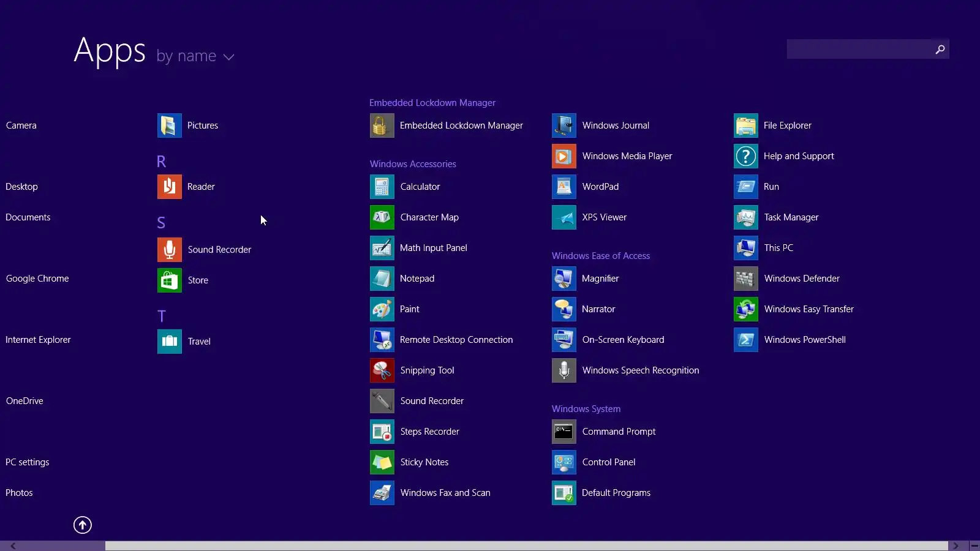980x551 pixels.
Task: Open the This PC icon
Action: click(x=746, y=248)
